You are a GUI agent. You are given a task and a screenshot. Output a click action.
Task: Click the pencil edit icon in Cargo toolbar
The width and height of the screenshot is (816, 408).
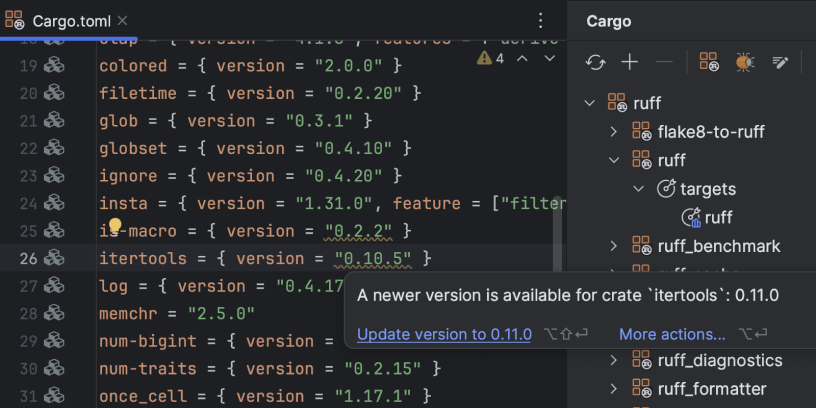point(781,62)
